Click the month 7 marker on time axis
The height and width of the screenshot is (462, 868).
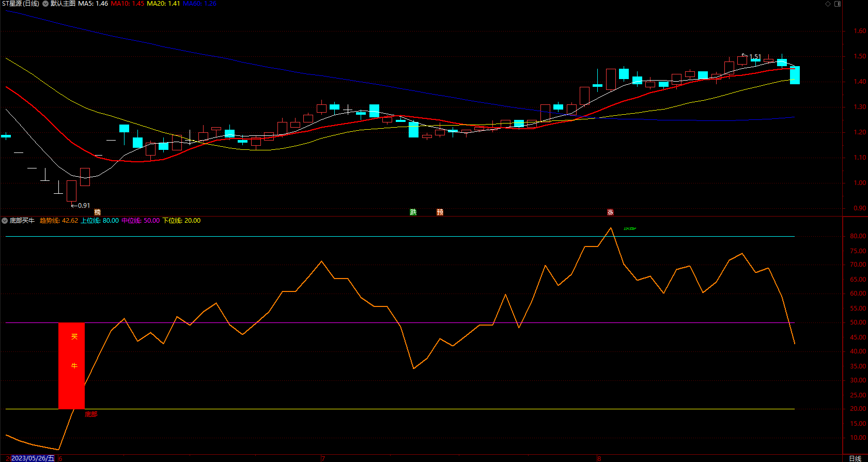[x=323, y=459]
